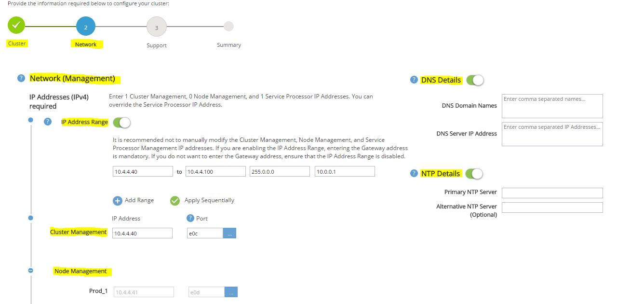Screen dimensions: 644x304
Task: Open port selector for Prod_1 node
Action: (230, 291)
